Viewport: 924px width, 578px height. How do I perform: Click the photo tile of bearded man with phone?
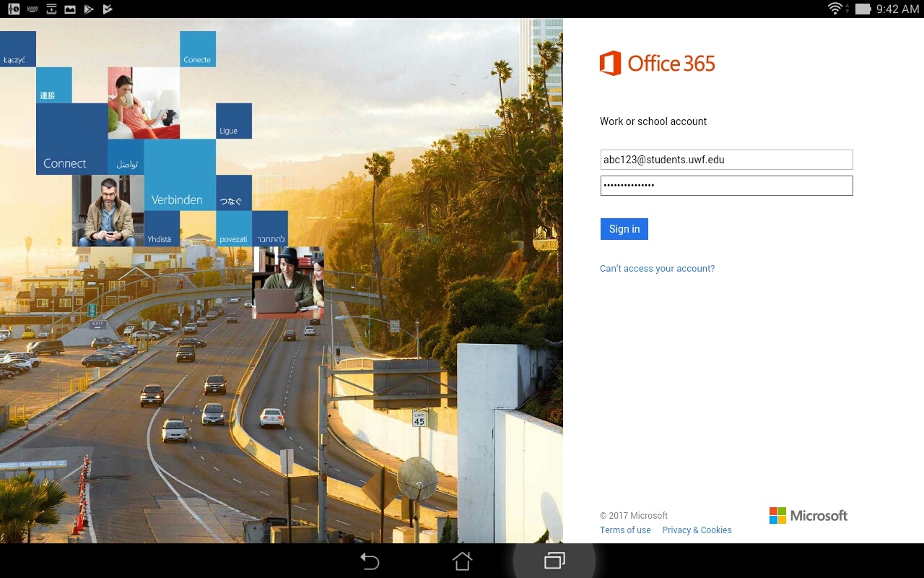(108, 211)
